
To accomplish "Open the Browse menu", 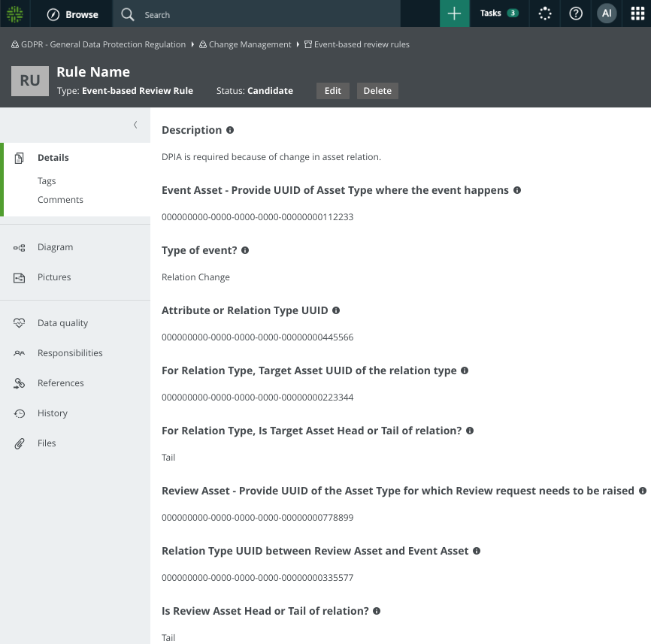I will coord(73,14).
